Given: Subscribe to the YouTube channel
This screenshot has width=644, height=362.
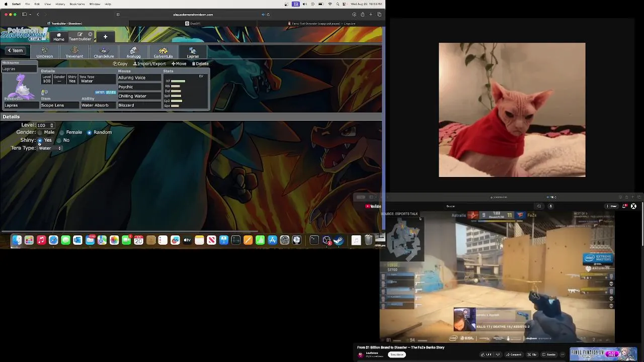Looking at the screenshot, I should point(397,354).
